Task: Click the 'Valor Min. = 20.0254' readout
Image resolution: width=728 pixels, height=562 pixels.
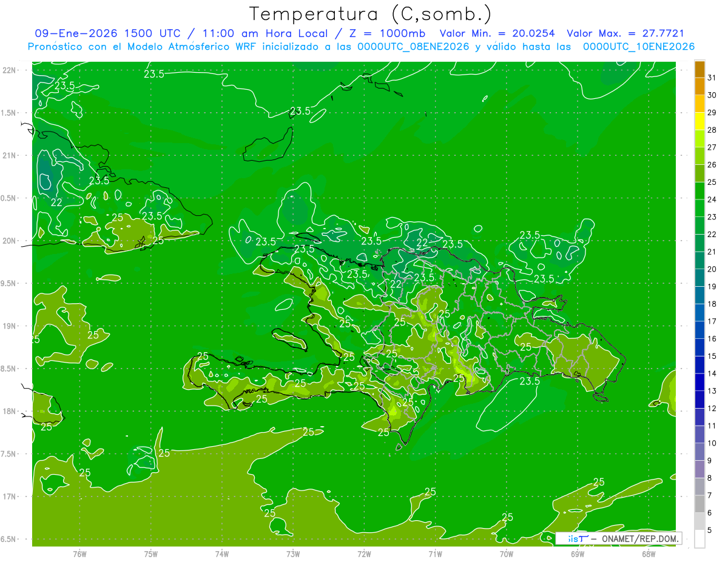Action: (x=497, y=33)
